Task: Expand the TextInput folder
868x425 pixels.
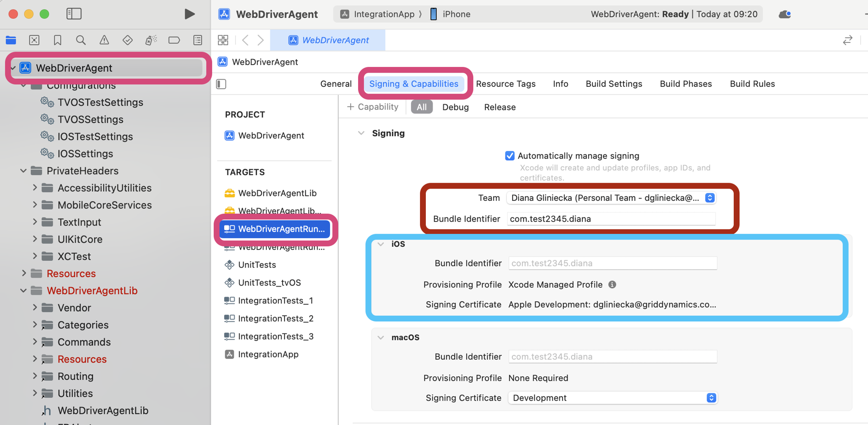Action: point(35,222)
